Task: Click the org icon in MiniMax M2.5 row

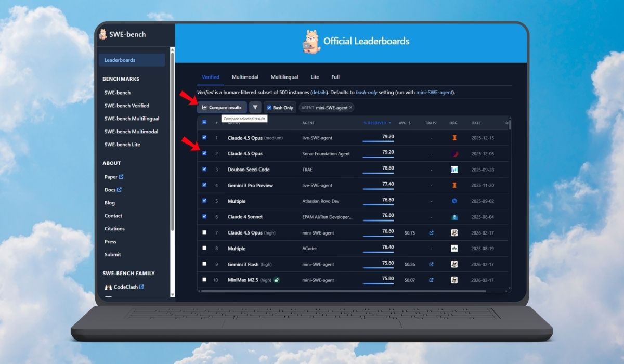Action: 454,280
